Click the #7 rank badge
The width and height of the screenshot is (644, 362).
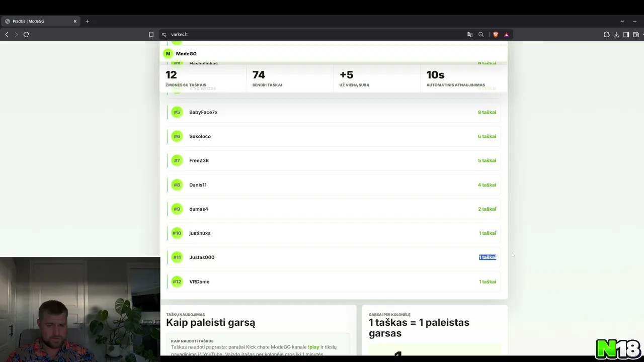coord(177,160)
